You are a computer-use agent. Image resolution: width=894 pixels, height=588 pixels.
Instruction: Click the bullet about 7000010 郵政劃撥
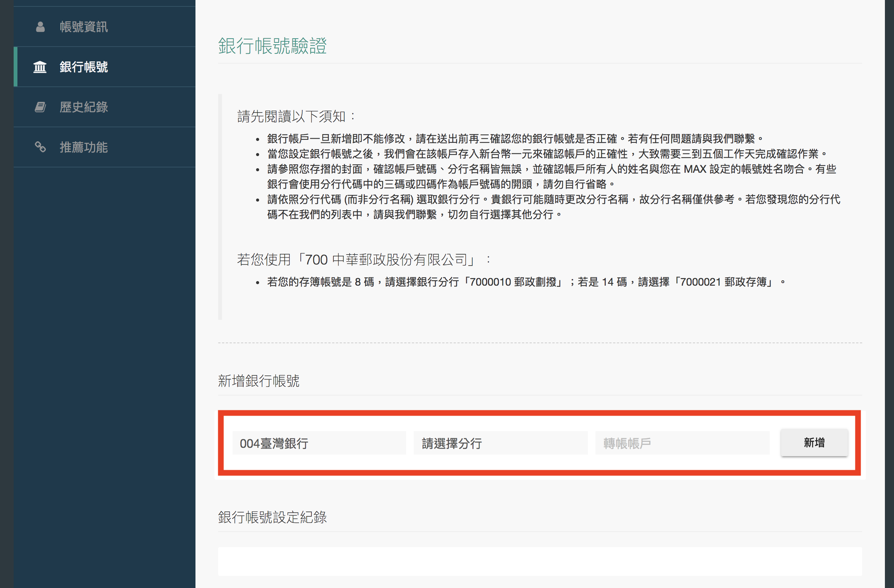point(526,282)
